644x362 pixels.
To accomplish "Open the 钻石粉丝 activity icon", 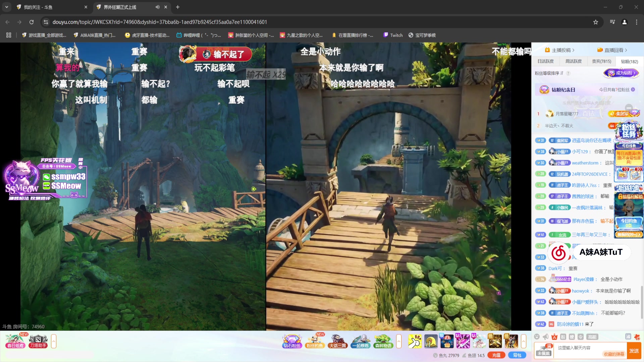I will tap(292, 342).
